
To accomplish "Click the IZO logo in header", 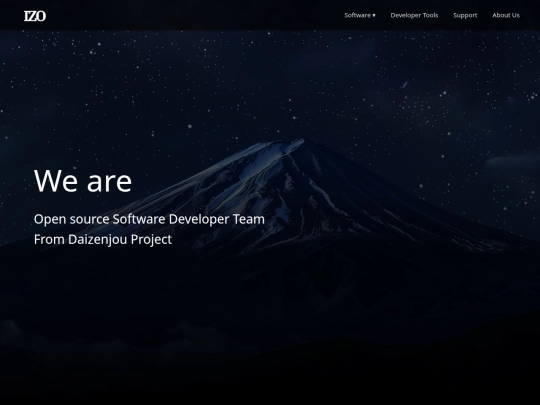I will coord(35,16).
